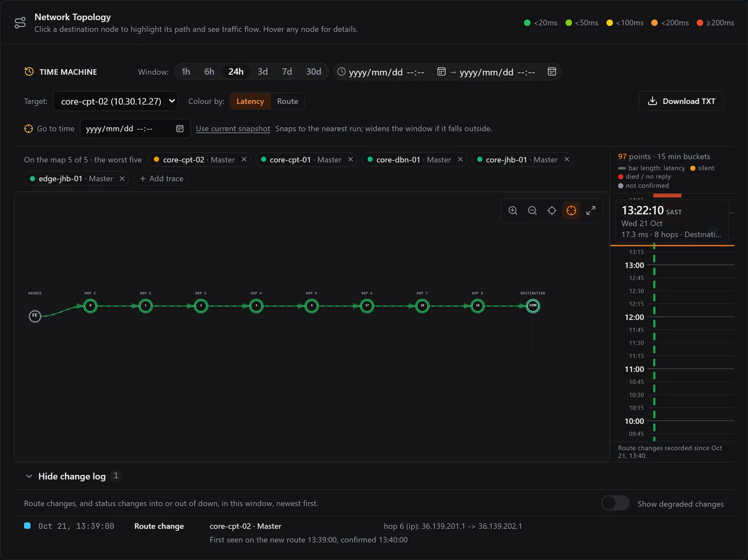Remove core-cpt-02 trace chip
This screenshot has width=748, height=560.
coord(244,159)
